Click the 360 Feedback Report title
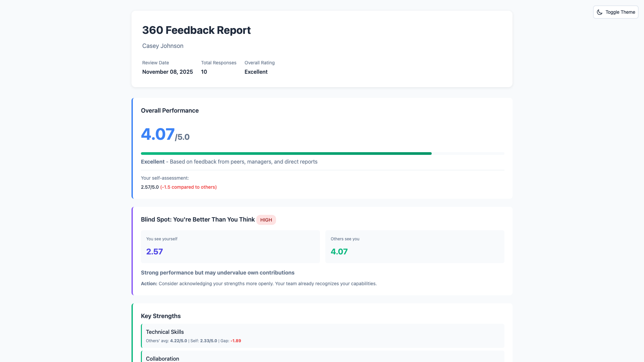 pyautogui.click(x=196, y=31)
